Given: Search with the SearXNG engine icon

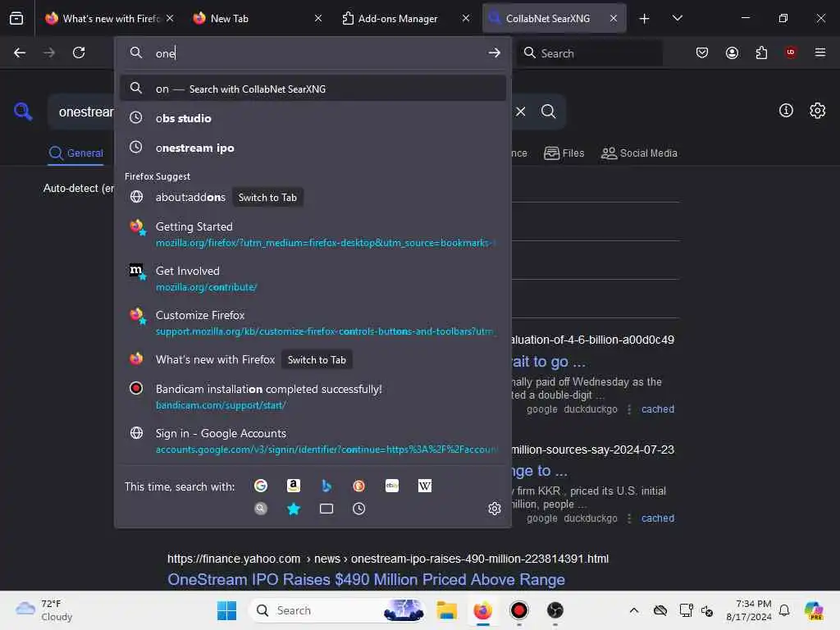Looking at the screenshot, I should click(261, 509).
